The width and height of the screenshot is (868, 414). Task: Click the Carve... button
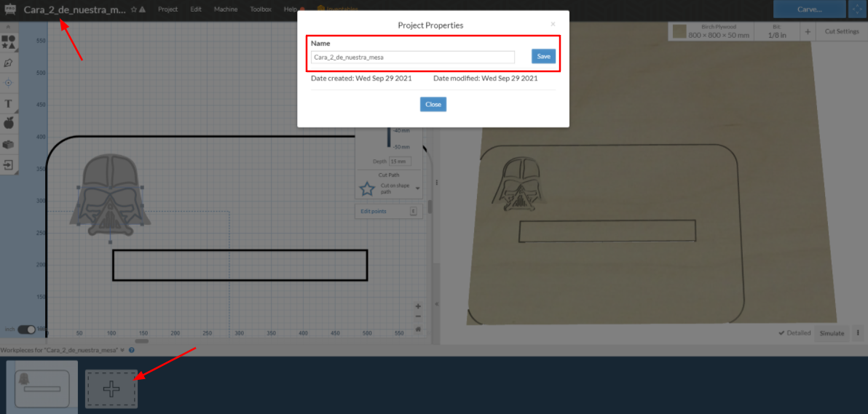pyautogui.click(x=809, y=9)
